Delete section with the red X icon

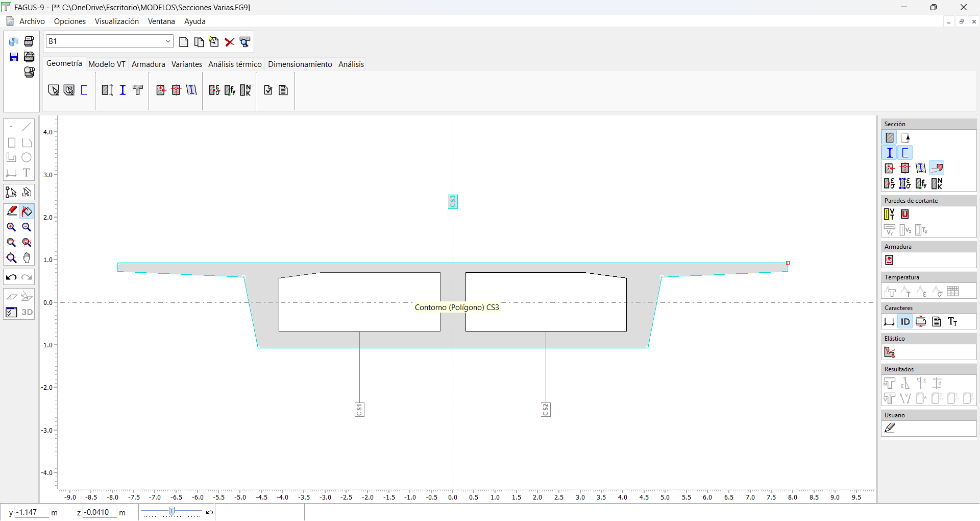click(230, 42)
